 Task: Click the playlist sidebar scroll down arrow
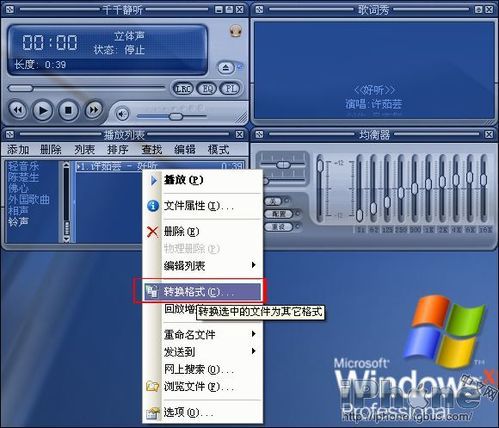66,239
